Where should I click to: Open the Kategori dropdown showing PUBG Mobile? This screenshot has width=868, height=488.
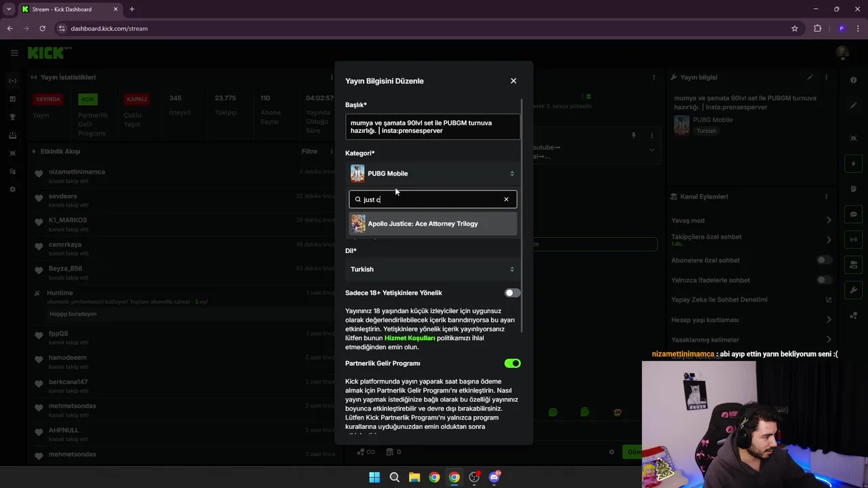[x=433, y=174]
